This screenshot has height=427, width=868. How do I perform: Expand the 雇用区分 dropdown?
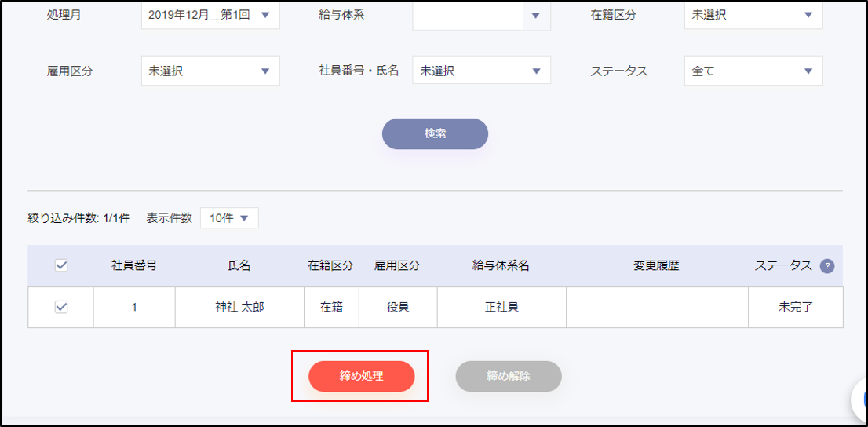[210, 71]
